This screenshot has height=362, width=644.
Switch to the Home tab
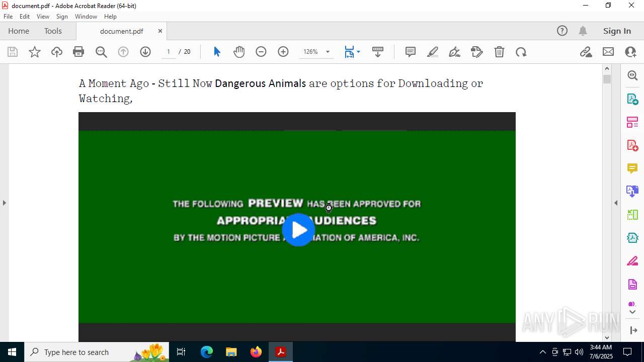coord(19,31)
